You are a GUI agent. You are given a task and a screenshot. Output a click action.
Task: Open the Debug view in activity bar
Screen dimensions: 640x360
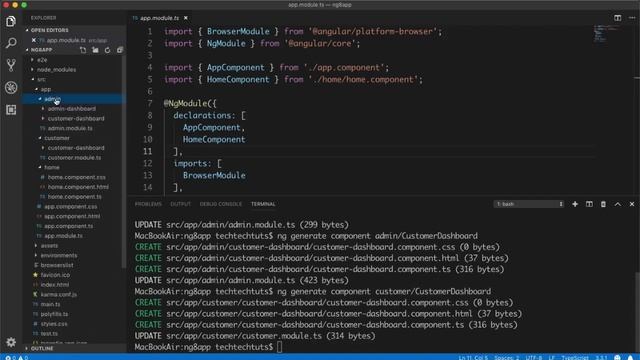click(11, 87)
